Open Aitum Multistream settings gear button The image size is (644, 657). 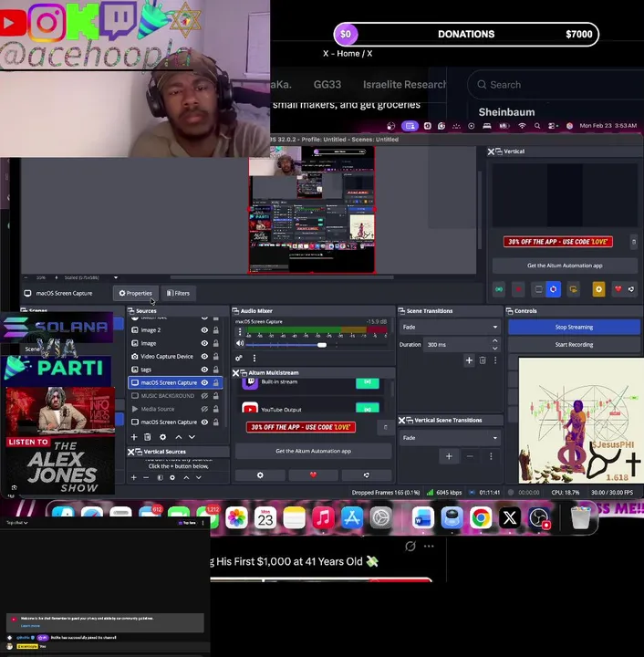260,475
